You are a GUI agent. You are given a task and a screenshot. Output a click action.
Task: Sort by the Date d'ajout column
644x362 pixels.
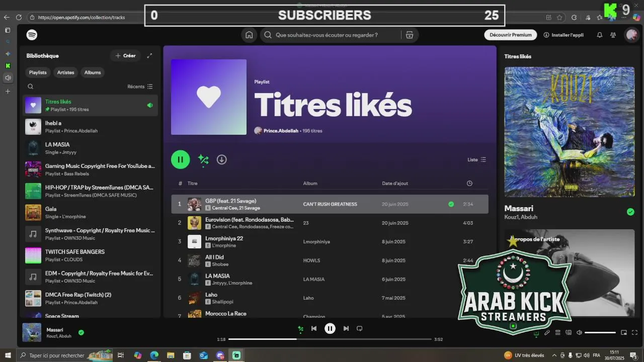pyautogui.click(x=395, y=184)
